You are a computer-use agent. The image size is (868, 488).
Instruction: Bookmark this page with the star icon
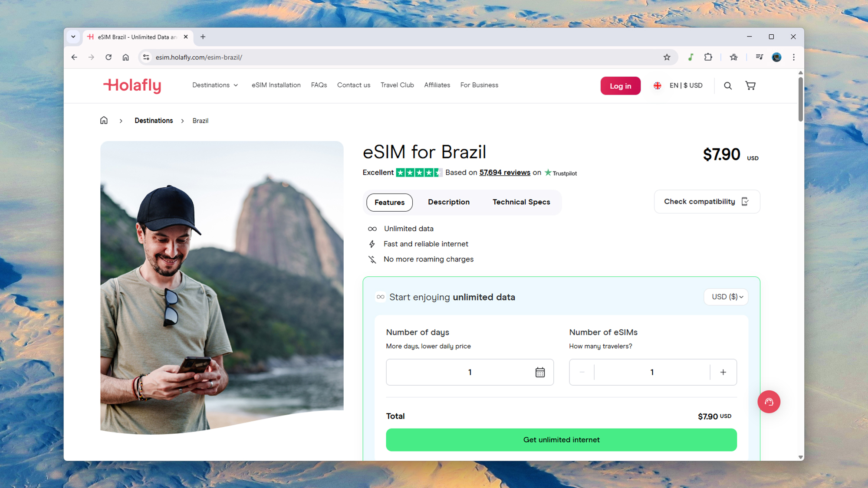click(x=667, y=57)
